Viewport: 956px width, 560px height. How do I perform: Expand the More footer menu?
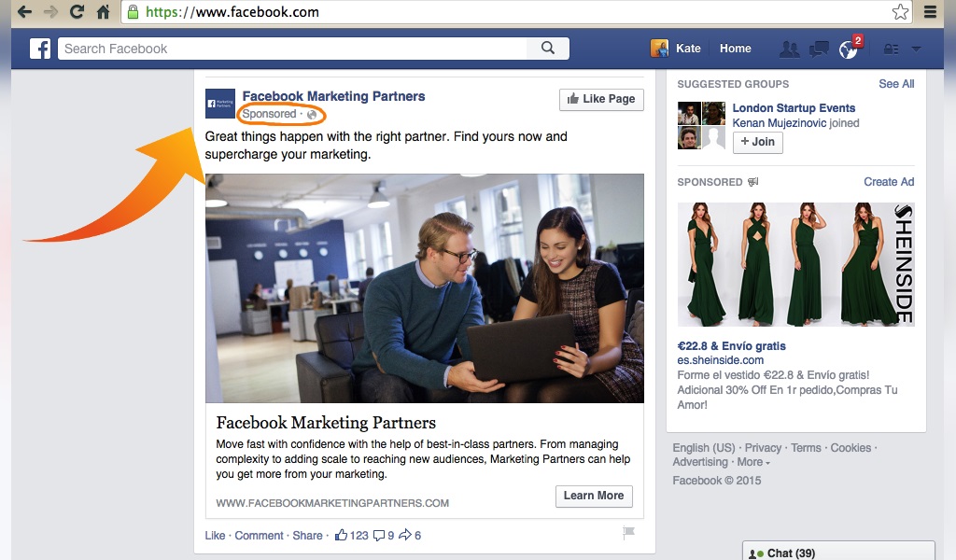(x=752, y=462)
